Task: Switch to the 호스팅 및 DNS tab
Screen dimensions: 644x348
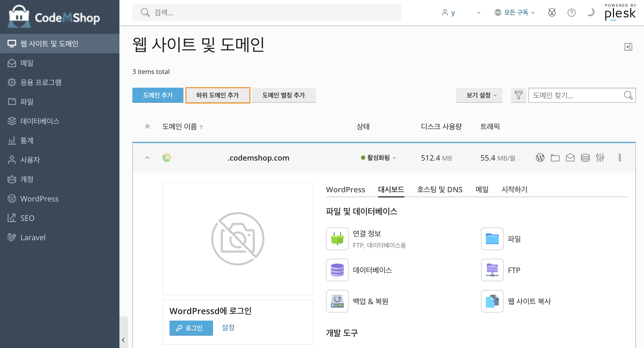Action: 440,190
